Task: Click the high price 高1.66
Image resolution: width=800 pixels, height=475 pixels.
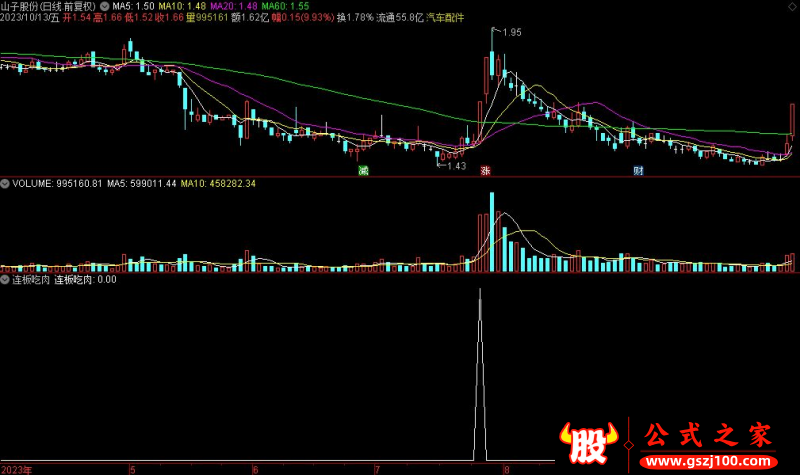Action: (x=108, y=18)
